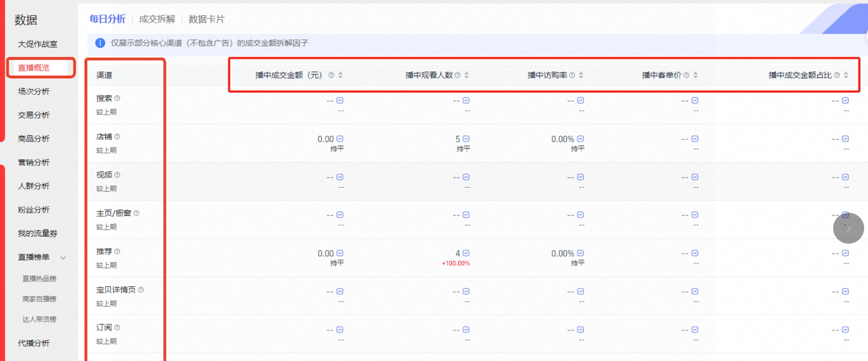Click help icon beside 播中成交金额 header

pyautogui.click(x=331, y=75)
